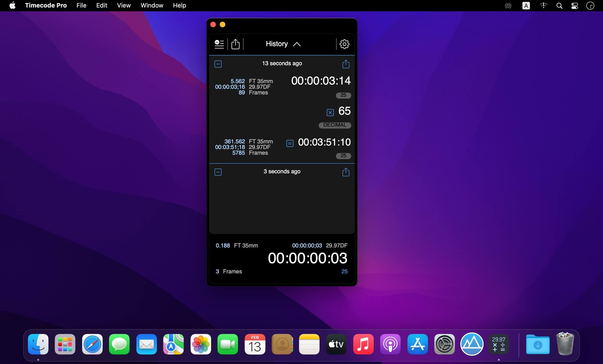Click the 25 fps badge under 00:03:51:10

(x=343, y=156)
